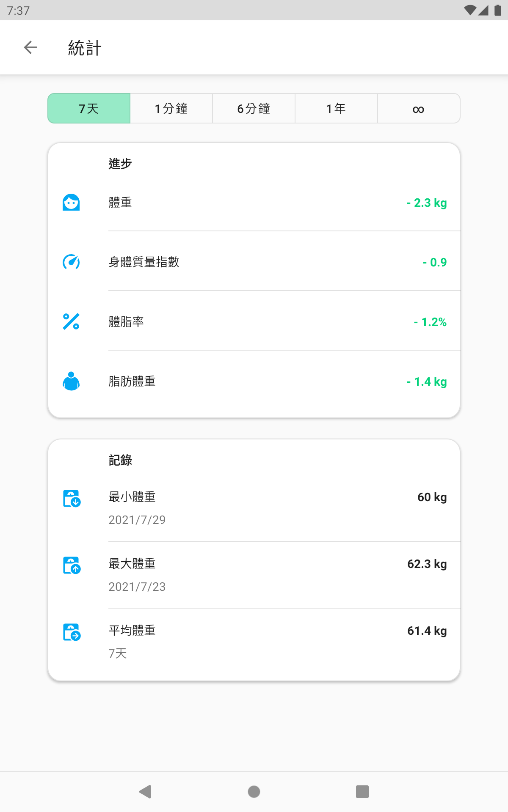Click the minimum weight scale icon
The height and width of the screenshot is (812, 508).
tap(72, 498)
